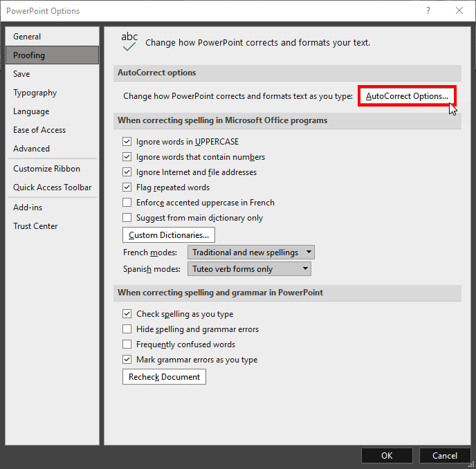
Task: Click the AutoCorrect Options button
Action: [x=407, y=96]
